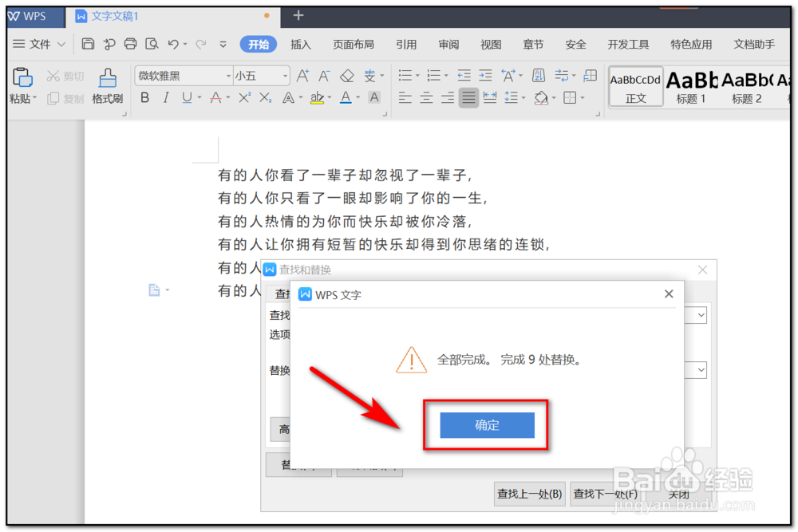Click the save document icon
The width and height of the screenshot is (798, 532).
pos(88,44)
